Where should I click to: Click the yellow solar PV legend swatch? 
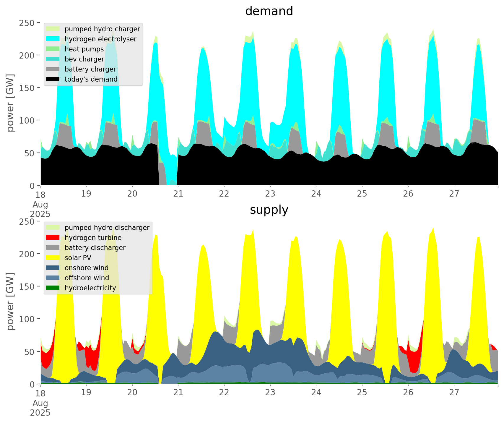[x=53, y=258]
